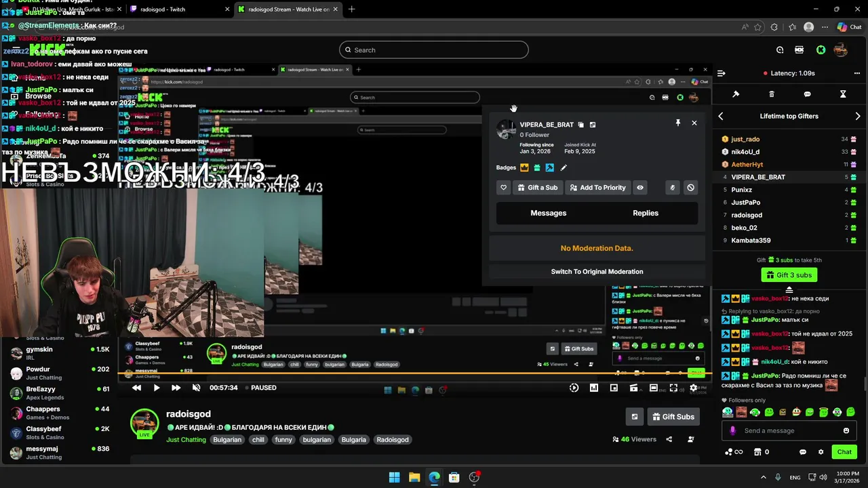Open messymaj channel in sidebar

[60, 452]
